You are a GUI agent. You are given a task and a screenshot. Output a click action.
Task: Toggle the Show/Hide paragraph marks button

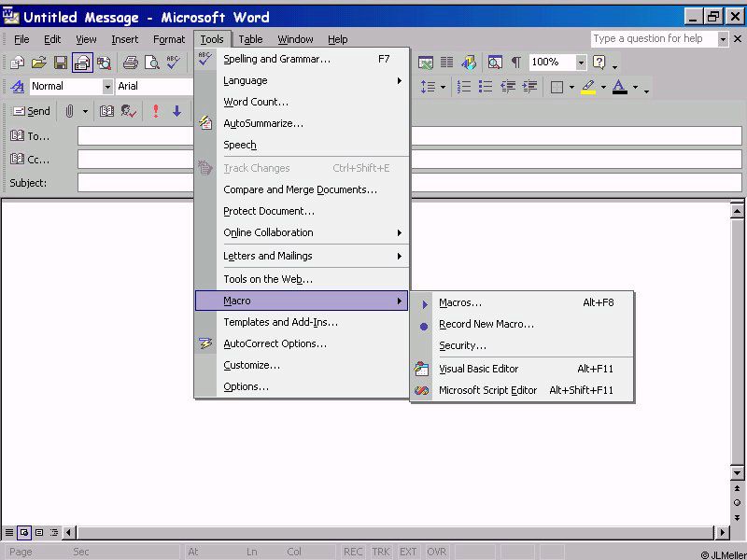click(x=515, y=63)
